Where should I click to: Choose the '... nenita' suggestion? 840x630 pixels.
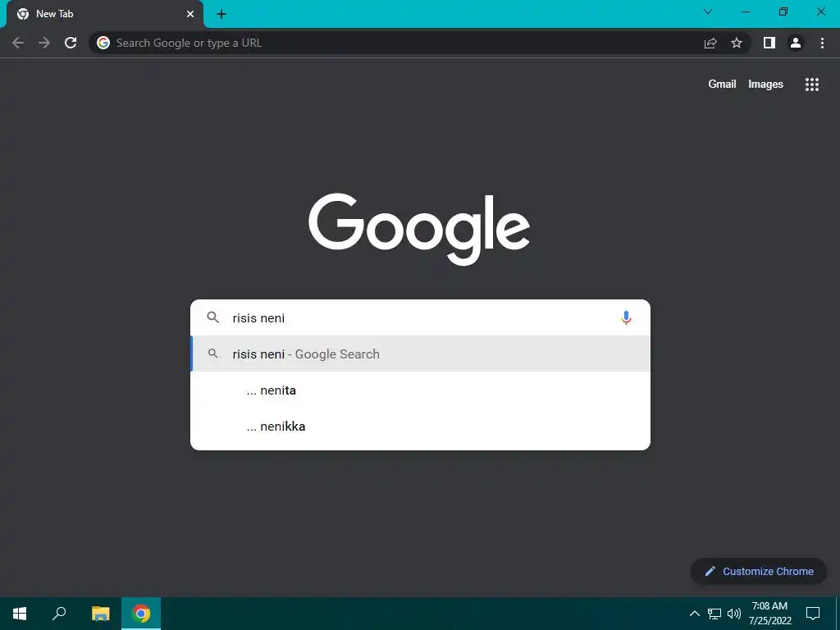(421, 390)
